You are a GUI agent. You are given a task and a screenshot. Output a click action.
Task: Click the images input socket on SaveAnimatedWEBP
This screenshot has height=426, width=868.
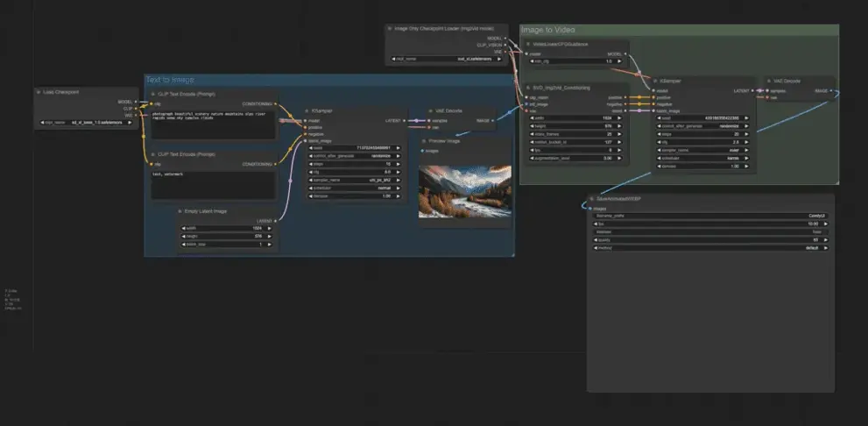click(x=589, y=209)
